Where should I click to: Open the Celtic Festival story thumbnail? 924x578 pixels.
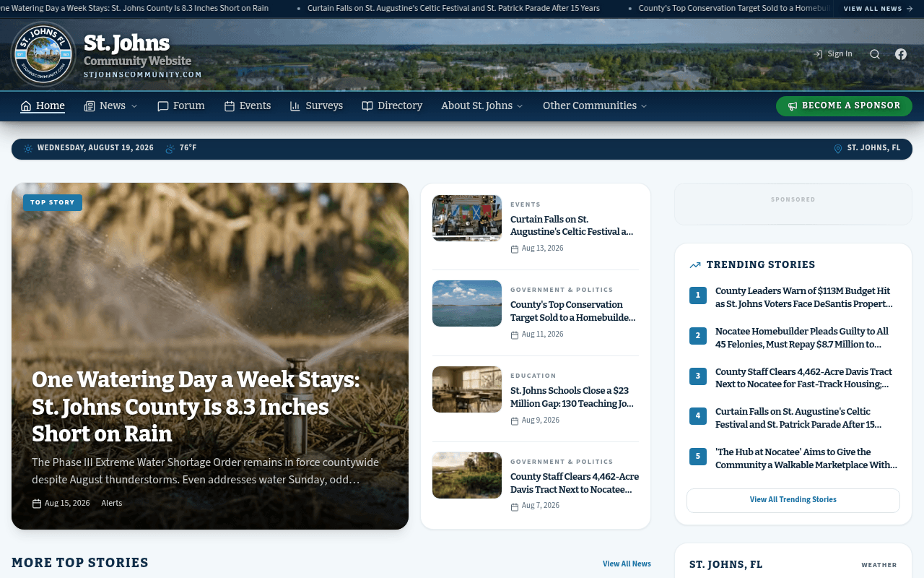467,218
